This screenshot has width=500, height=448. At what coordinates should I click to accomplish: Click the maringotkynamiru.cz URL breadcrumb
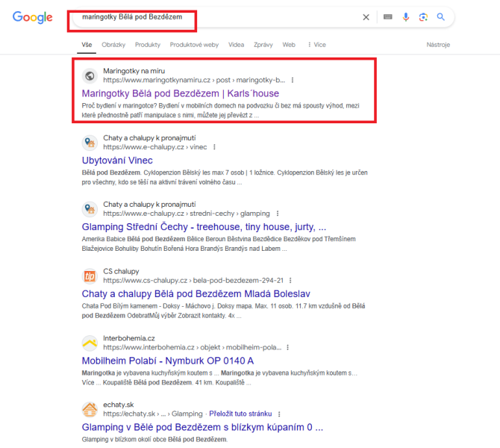pyautogui.click(x=194, y=80)
